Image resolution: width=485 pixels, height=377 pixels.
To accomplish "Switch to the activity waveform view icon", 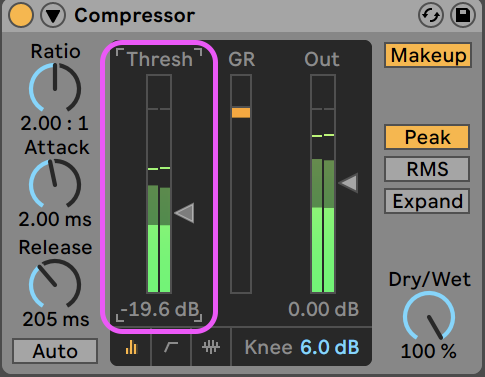I will coord(211,347).
